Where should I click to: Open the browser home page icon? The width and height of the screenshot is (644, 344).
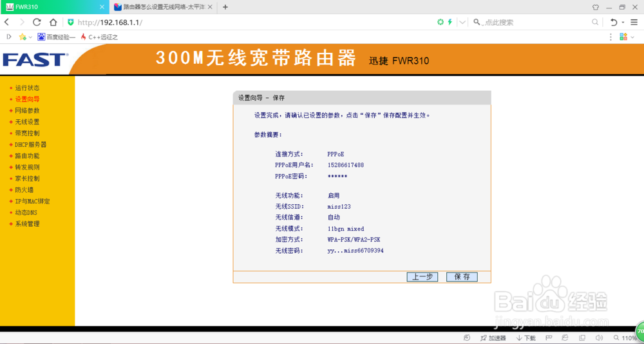pos(53,22)
